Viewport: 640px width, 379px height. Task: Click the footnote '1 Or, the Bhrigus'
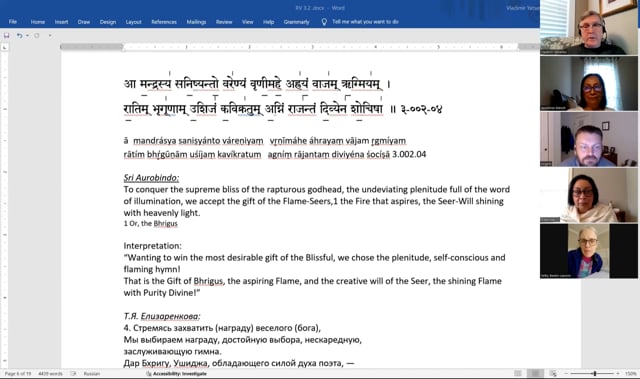151,224
